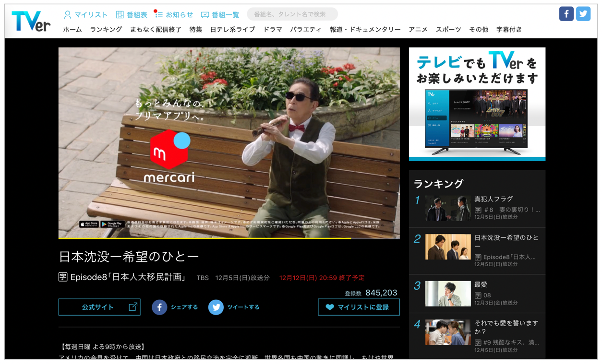Image resolution: width=602 pixels, height=364 pixels.
Task: Open マイリスト in the header
Action: pos(86,15)
